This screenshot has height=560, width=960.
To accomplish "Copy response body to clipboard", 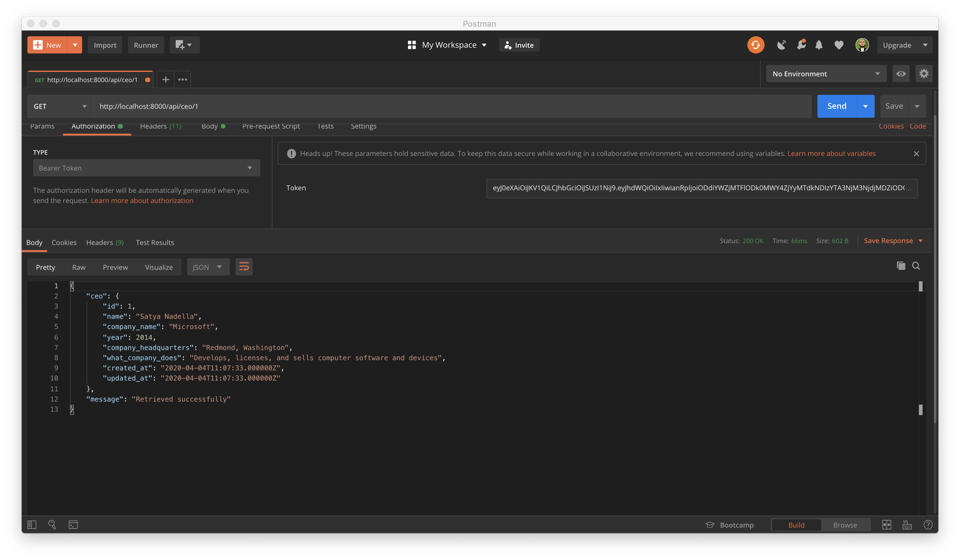I will [901, 266].
